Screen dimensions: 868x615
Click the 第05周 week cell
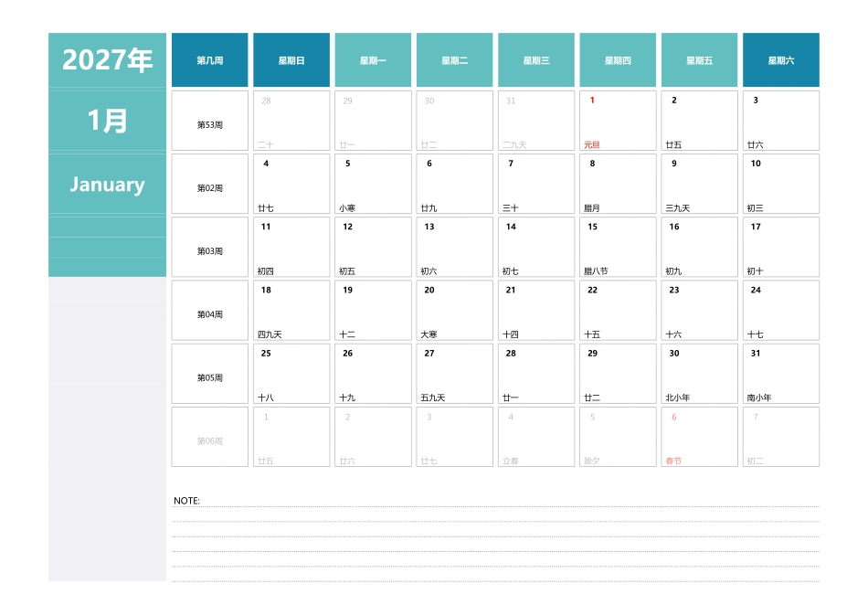coord(210,374)
